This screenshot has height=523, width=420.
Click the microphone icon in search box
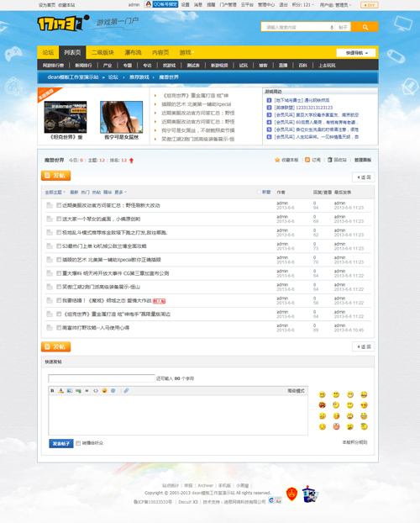(x=332, y=28)
